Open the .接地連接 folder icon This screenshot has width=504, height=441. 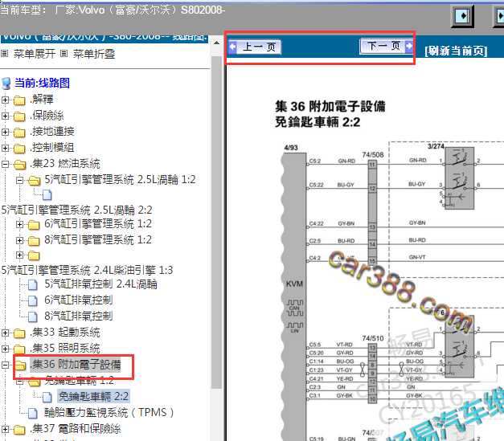tap(19, 133)
